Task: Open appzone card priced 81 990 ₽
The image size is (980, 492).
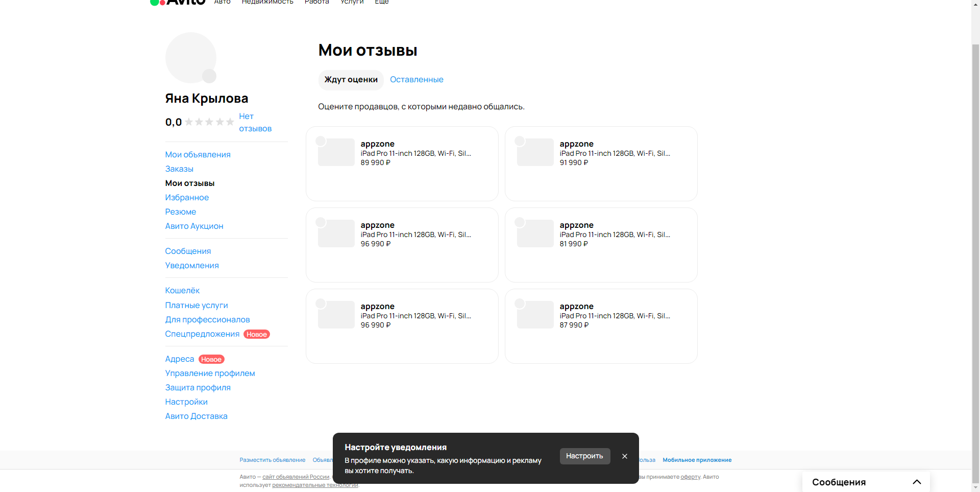Action: pyautogui.click(x=601, y=245)
